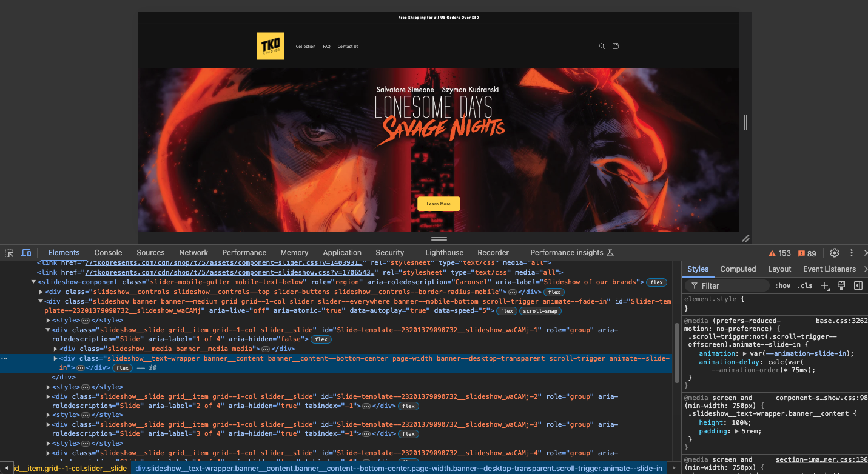The height and width of the screenshot is (474, 868).
Task: Click the Learn More button
Action: coord(438,204)
